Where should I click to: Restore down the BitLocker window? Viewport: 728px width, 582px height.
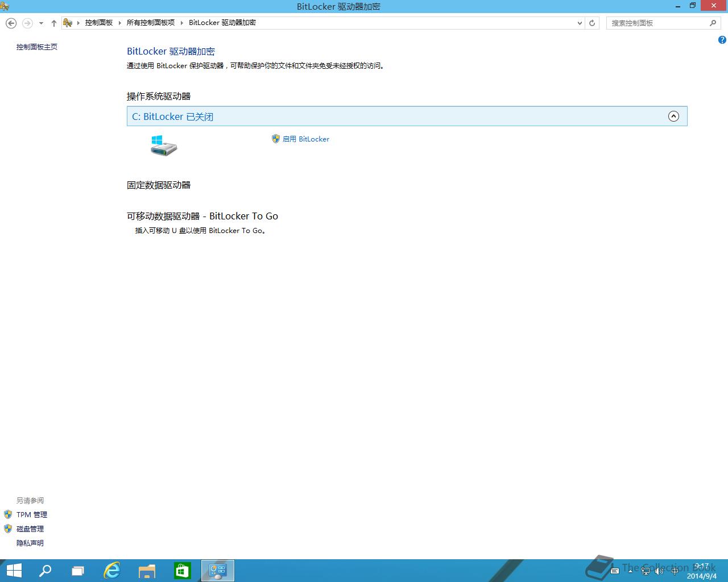tap(693, 6)
